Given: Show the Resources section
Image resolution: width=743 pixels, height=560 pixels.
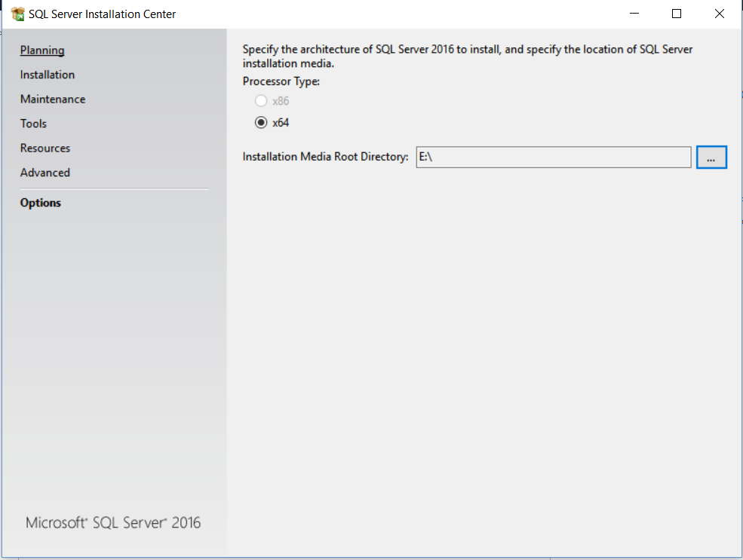Looking at the screenshot, I should click(45, 148).
